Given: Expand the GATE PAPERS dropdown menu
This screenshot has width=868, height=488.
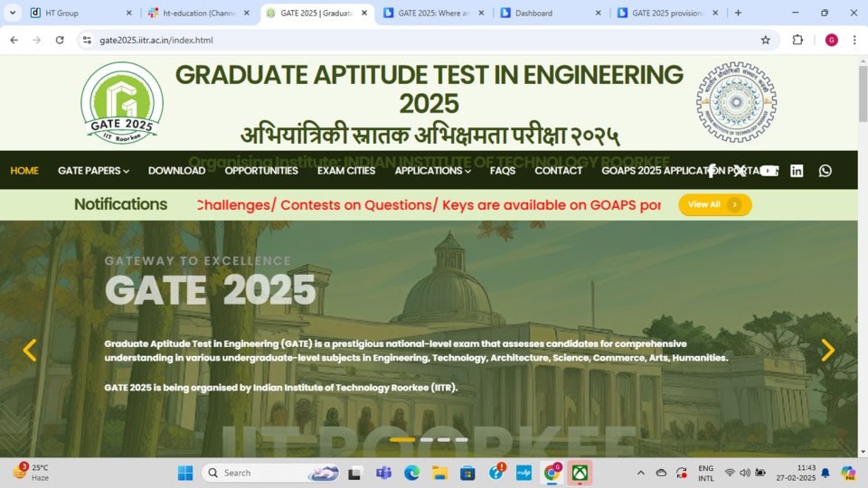Looking at the screenshot, I should click(x=93, y=171).
